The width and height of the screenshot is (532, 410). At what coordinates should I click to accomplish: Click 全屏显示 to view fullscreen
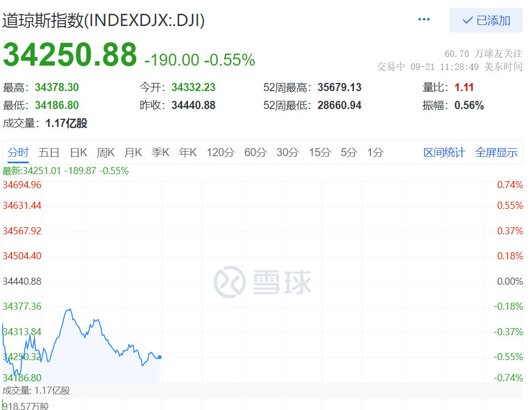(x=496, y=153)
